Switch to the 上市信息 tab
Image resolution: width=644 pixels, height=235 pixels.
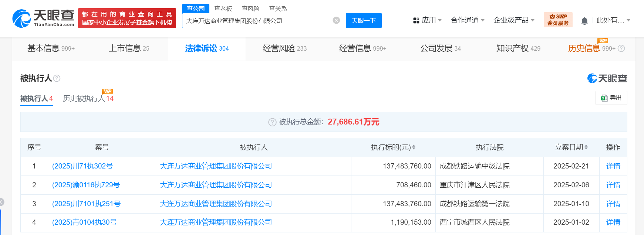point(129,48)
